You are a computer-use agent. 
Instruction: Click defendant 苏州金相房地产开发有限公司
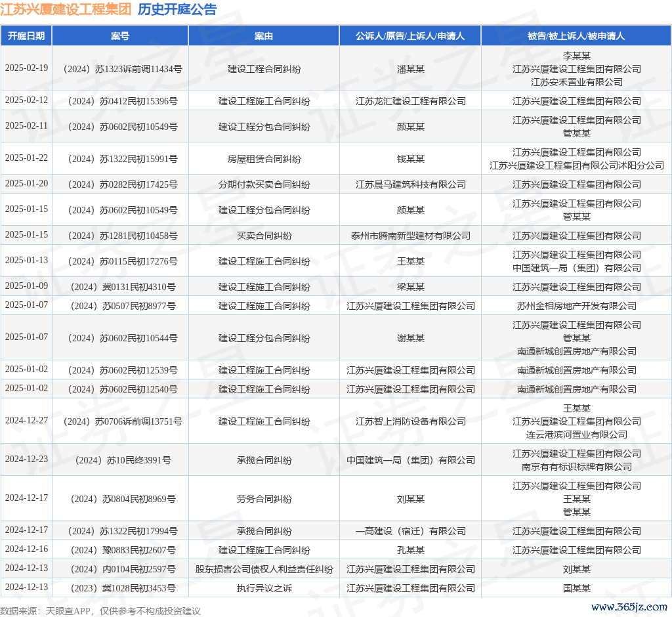point(577,306)
